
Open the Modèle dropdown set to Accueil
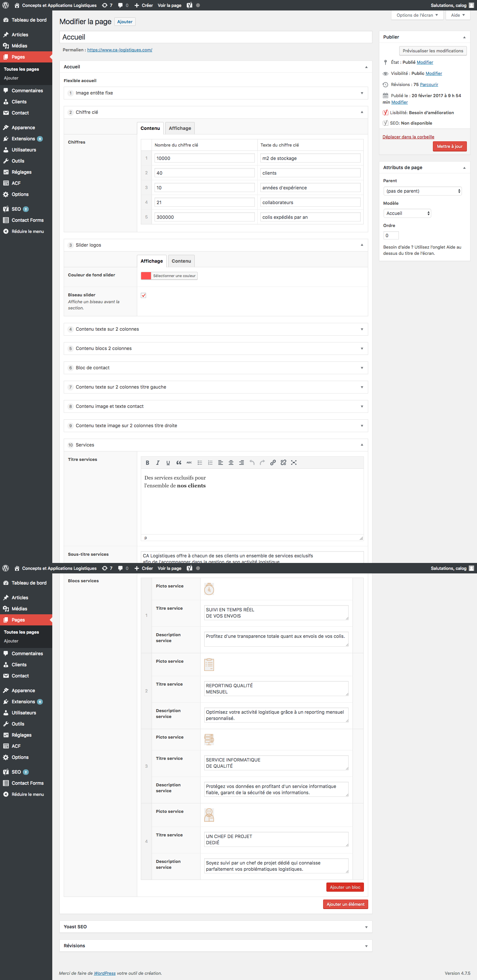[x=407, y=213]
